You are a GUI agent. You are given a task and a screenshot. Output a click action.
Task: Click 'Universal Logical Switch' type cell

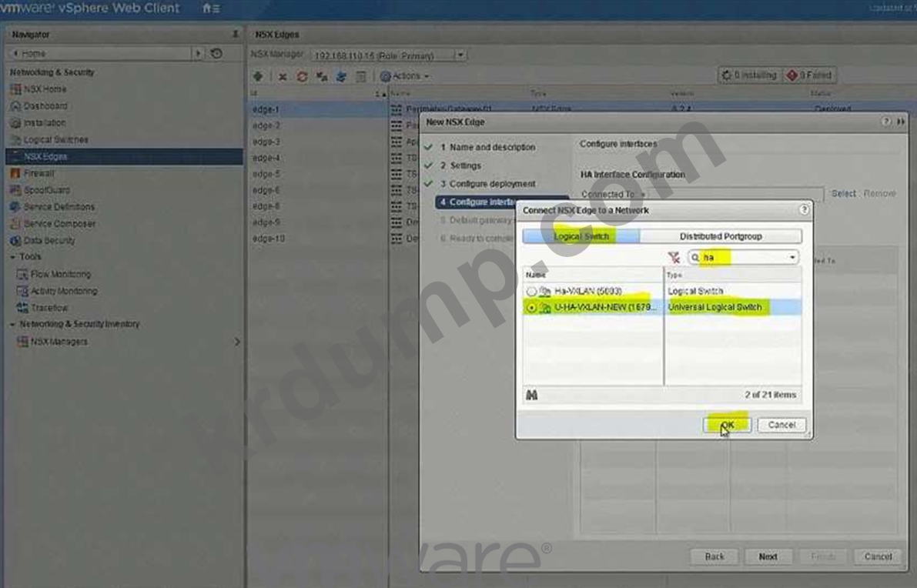click(715, 307)
